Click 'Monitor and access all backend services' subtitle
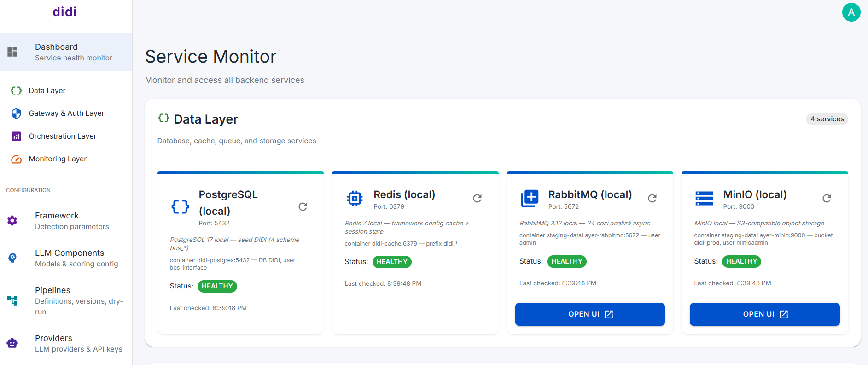Image resolution: width=868 pixels, height=365 pixels. (x=225, y=80)
